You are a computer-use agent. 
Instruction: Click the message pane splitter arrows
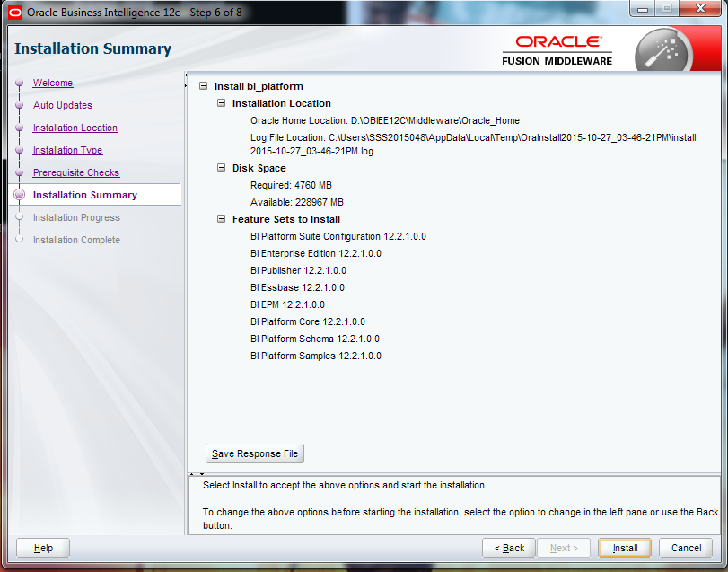click(x=197, y=474)
